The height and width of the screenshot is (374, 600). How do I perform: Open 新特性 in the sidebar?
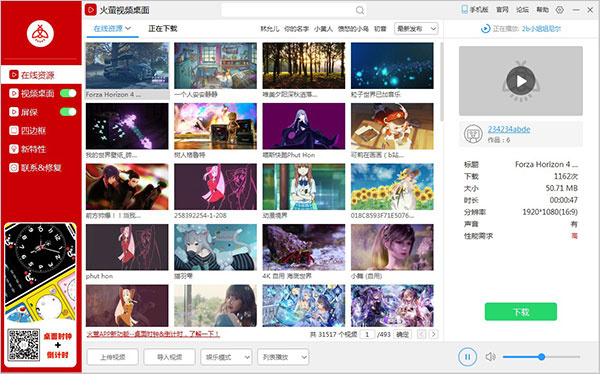[33, 149]
